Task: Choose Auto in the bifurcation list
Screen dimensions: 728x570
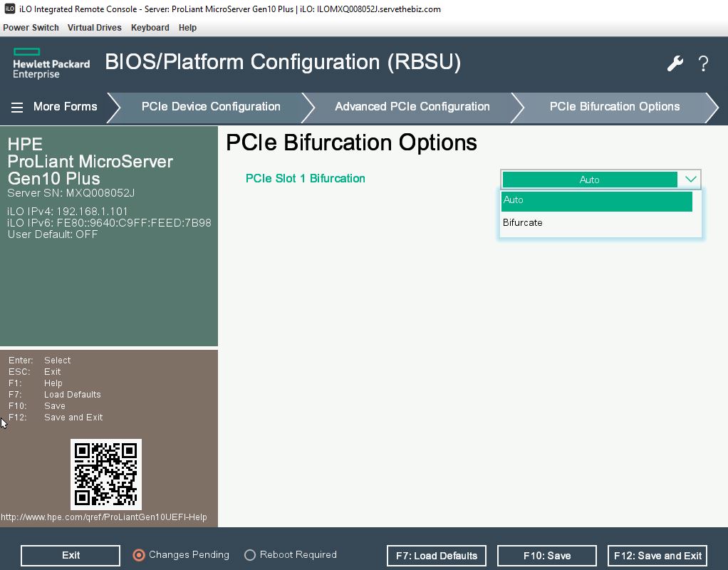Action: tap(596, 201)
